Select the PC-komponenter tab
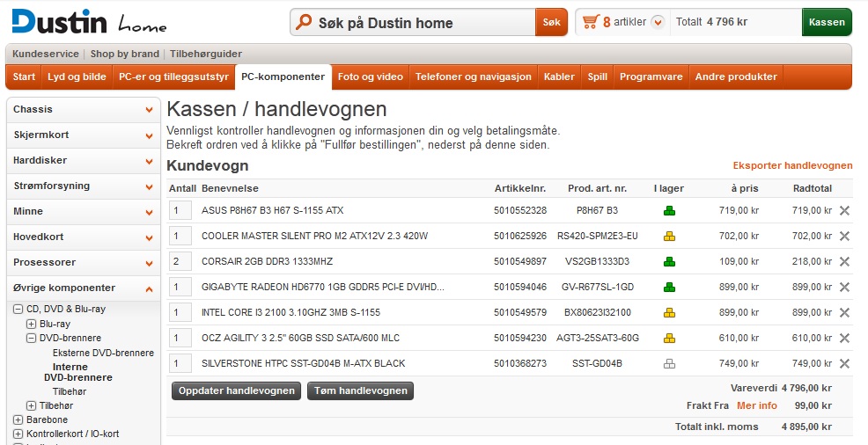The height and width of the screenshot is (445, 868). [x=283, y=77]
